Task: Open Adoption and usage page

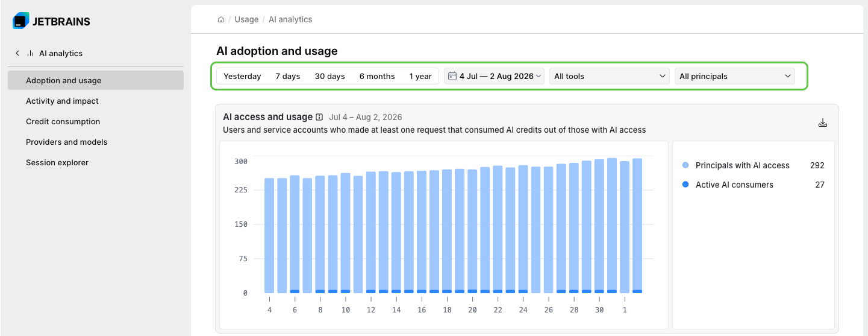Action: coord(96,80)
